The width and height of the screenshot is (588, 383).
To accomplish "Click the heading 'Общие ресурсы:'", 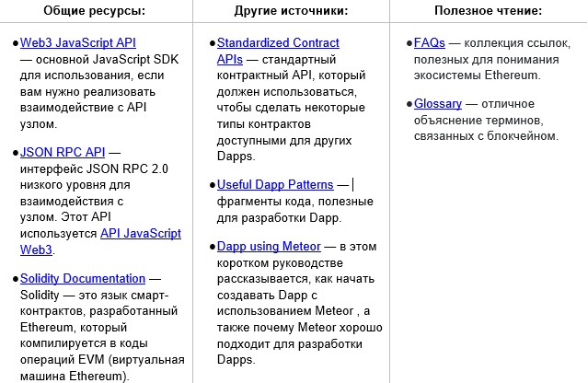I will pos(94,10).
